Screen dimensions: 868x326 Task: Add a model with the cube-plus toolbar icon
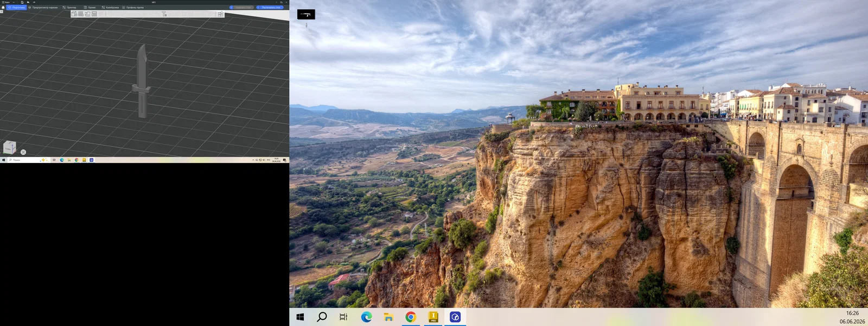click(74, 14)
